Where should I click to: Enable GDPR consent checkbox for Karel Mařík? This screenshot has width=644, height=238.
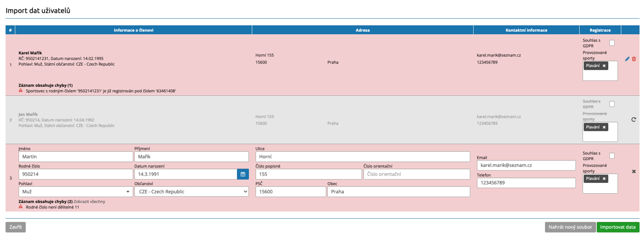point(612,43)
